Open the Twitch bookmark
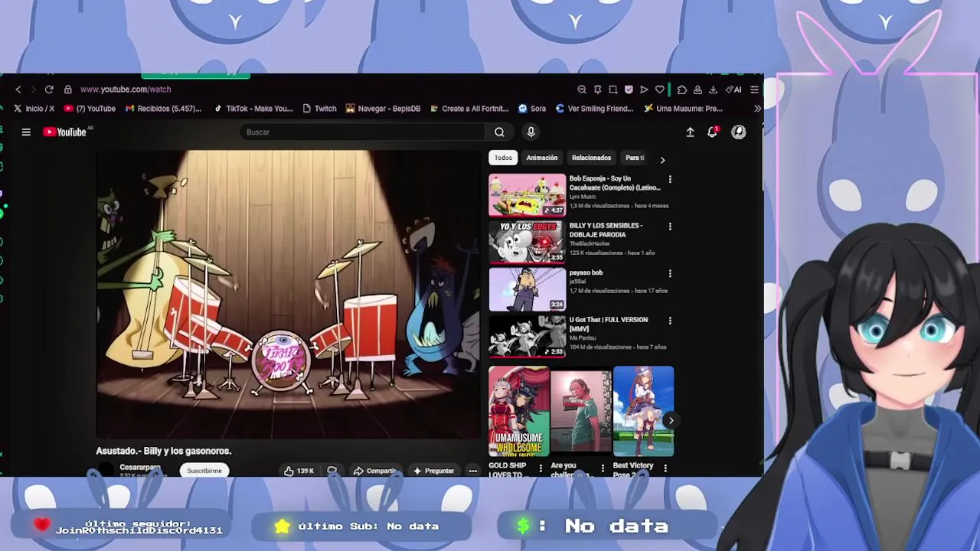Image resolution: width=980 pixels, height=551 pixels. point(319,109)
